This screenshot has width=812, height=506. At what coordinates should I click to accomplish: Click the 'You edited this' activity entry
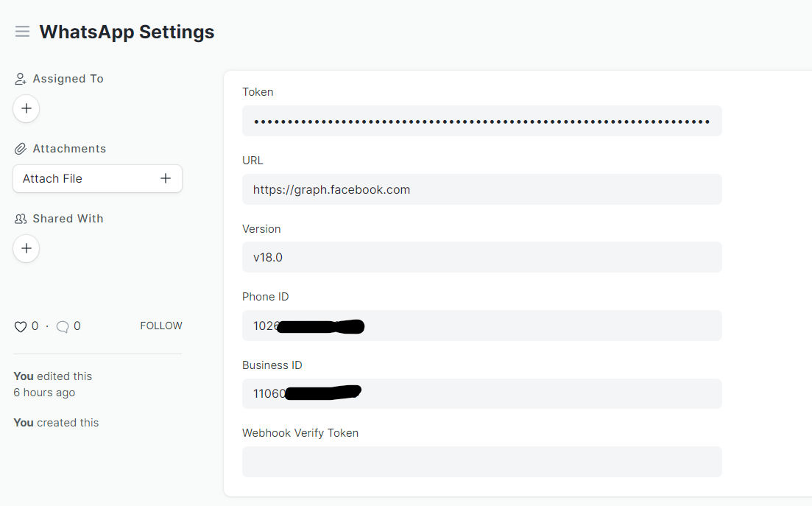tap(52, 376)
